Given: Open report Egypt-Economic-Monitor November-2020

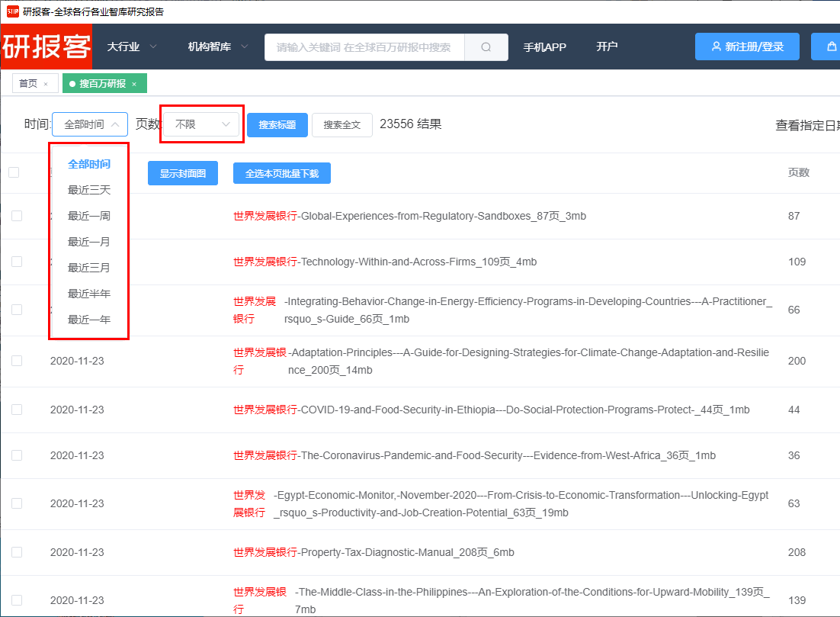Looking at the screenshot, I should [x=501, y=503].
